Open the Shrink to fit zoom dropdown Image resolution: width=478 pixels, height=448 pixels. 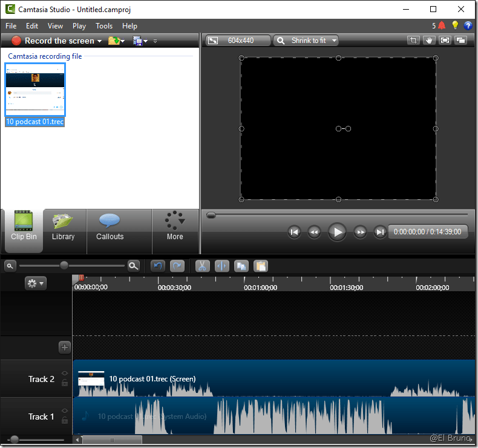306,41
